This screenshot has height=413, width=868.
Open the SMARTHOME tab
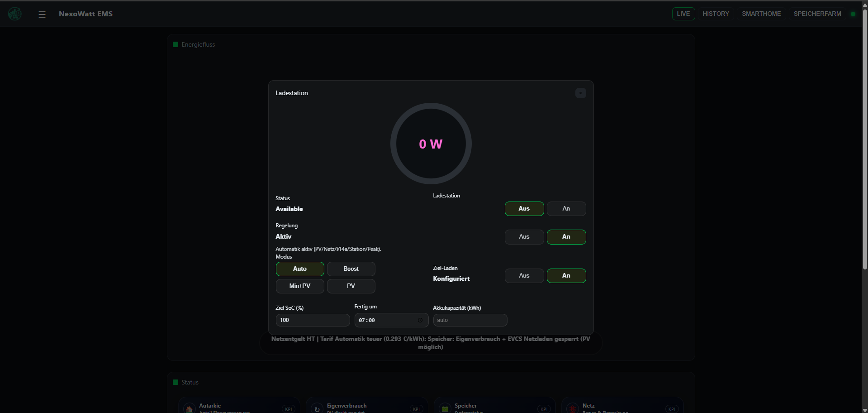[x=761, y=14]
